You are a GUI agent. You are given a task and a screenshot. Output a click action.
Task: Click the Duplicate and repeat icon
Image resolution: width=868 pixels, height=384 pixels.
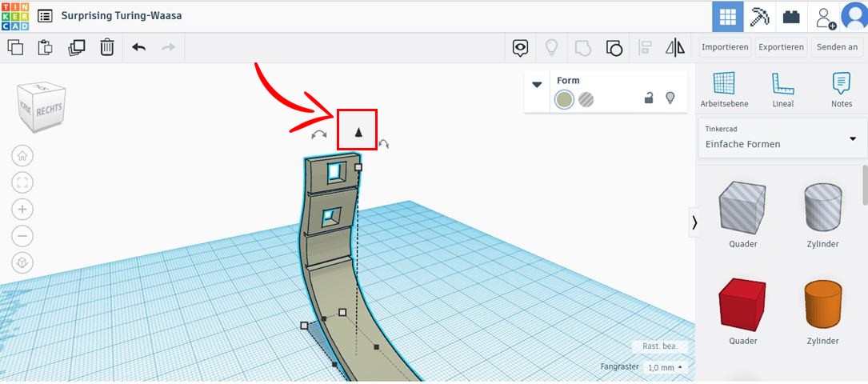click(x=76, y=48)
